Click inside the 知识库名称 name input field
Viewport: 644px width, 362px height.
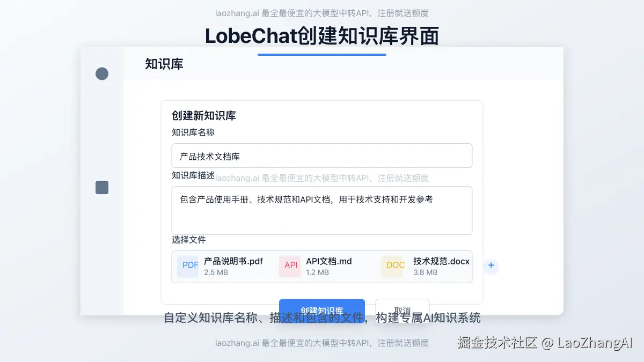tap(322, 156)
